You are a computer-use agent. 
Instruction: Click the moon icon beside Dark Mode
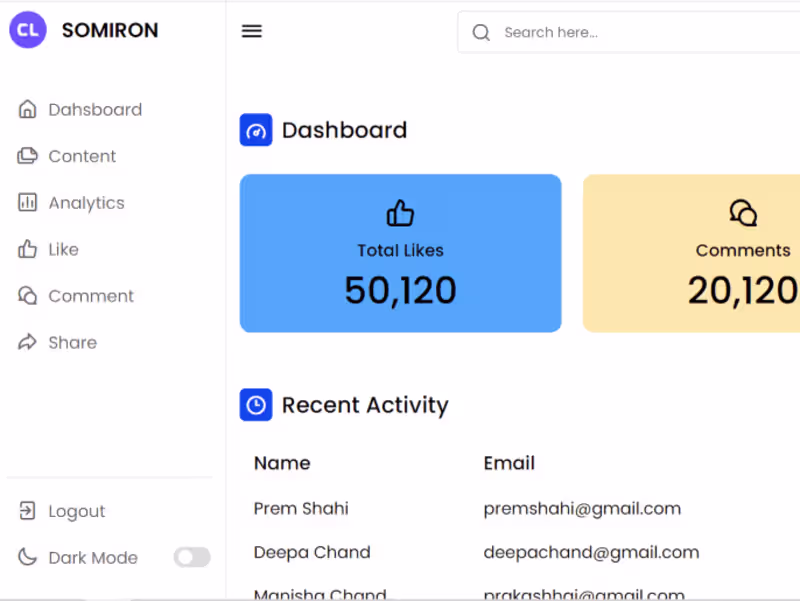pos(28,557)
